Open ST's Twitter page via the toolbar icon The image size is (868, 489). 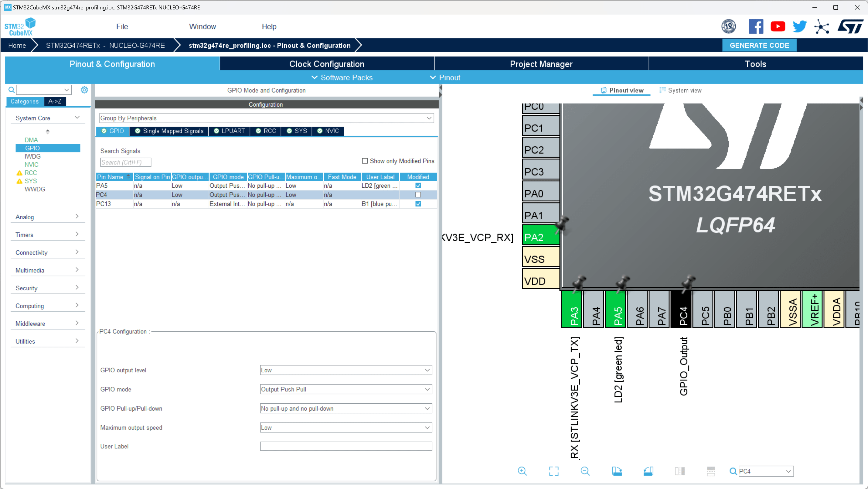(x=799, y=26)
